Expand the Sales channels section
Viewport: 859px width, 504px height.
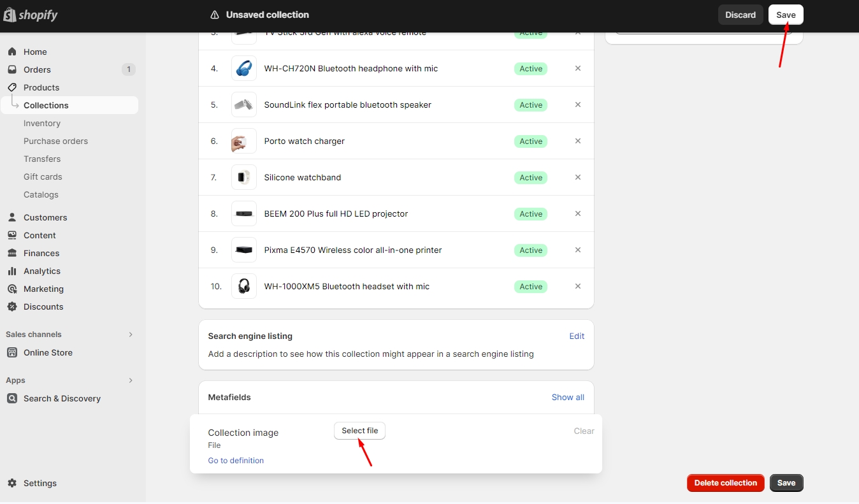click(131, 335)
